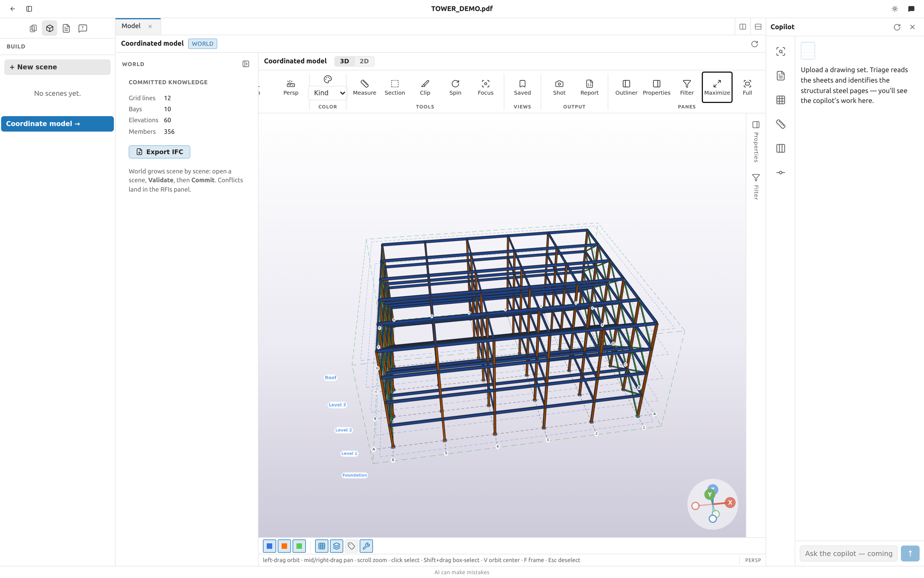The height and width of the screenshot is (578, 924).
Task: Go back with the left arrow
Action: pos(13,9)
